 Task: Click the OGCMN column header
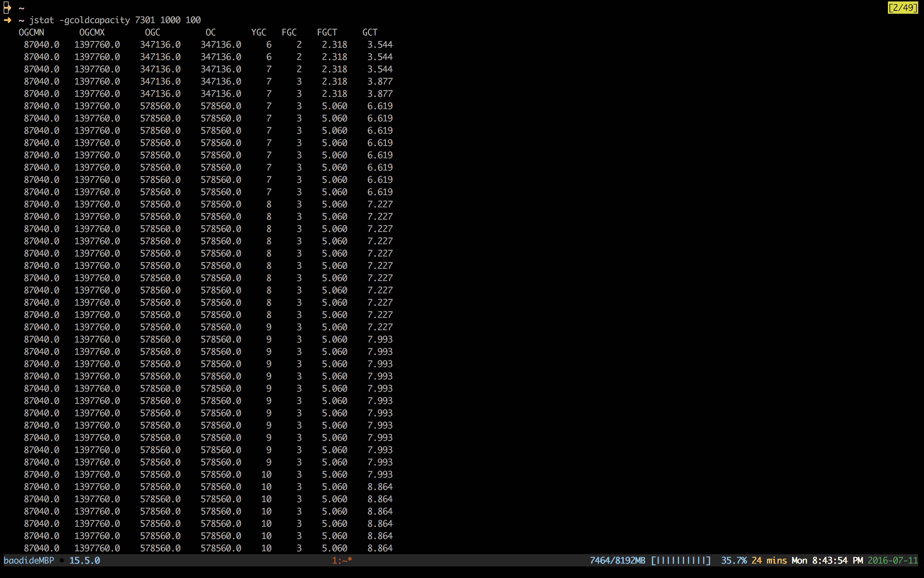click(31, 33)
